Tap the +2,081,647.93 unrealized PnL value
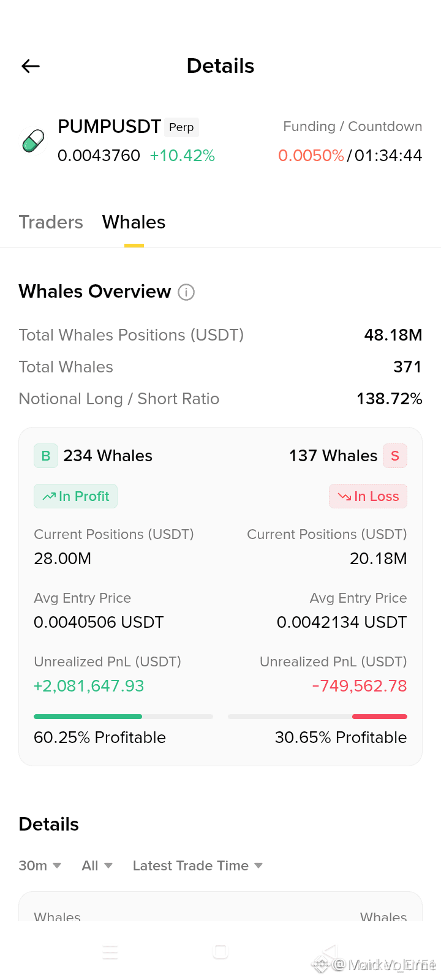 89,686
